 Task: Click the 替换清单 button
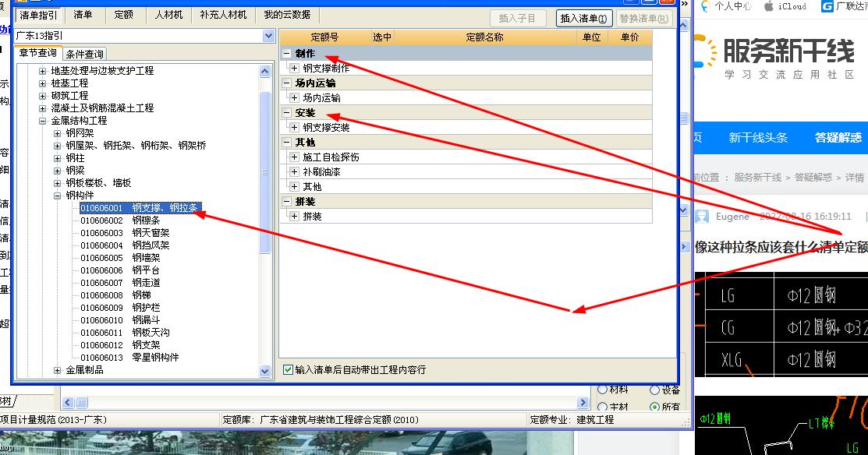(644, 19)
